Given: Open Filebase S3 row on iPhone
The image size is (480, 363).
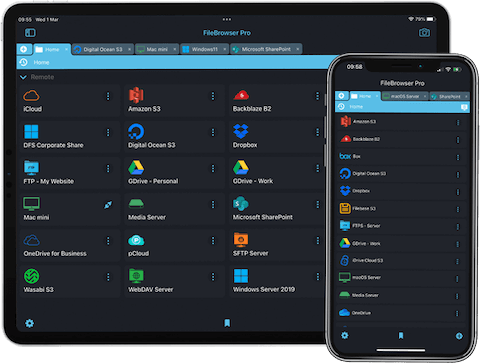Looking at the screenshot, I should [401, 209].
